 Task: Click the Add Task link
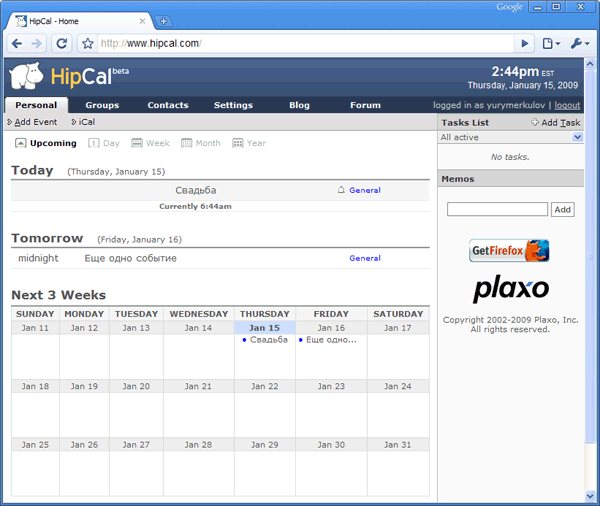point(561,122)
